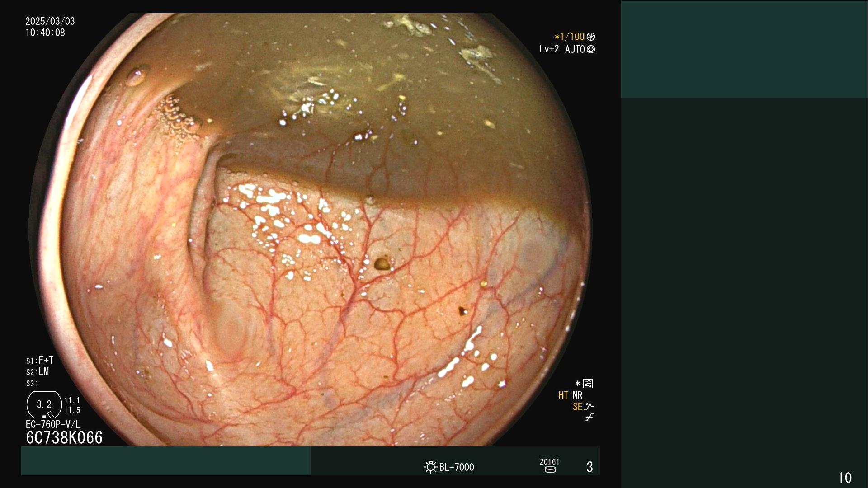Viewport: 868px width, 488px height.
Task: Click the sliders settings icon
Action: point(588,384)
